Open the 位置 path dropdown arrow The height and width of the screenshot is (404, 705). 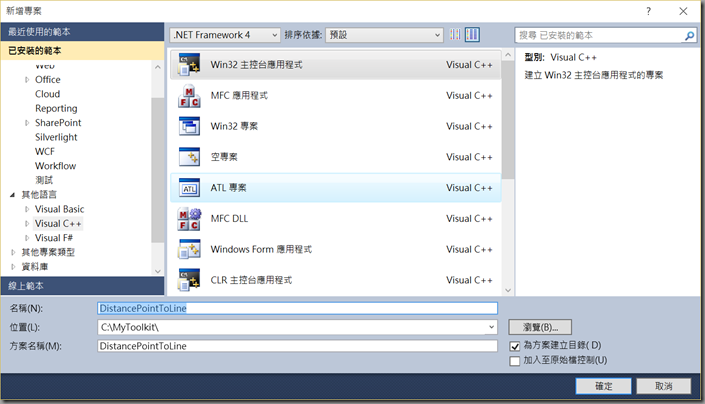tap(491, 327)
